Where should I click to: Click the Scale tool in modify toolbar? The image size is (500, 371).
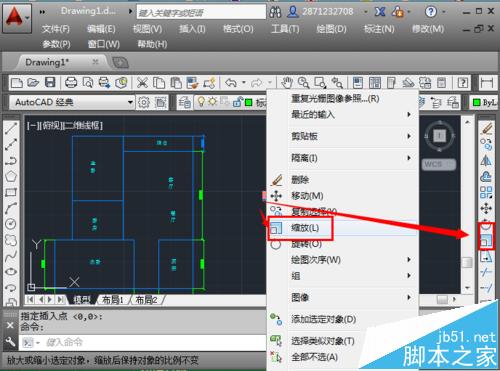click(x=486, y=240)
